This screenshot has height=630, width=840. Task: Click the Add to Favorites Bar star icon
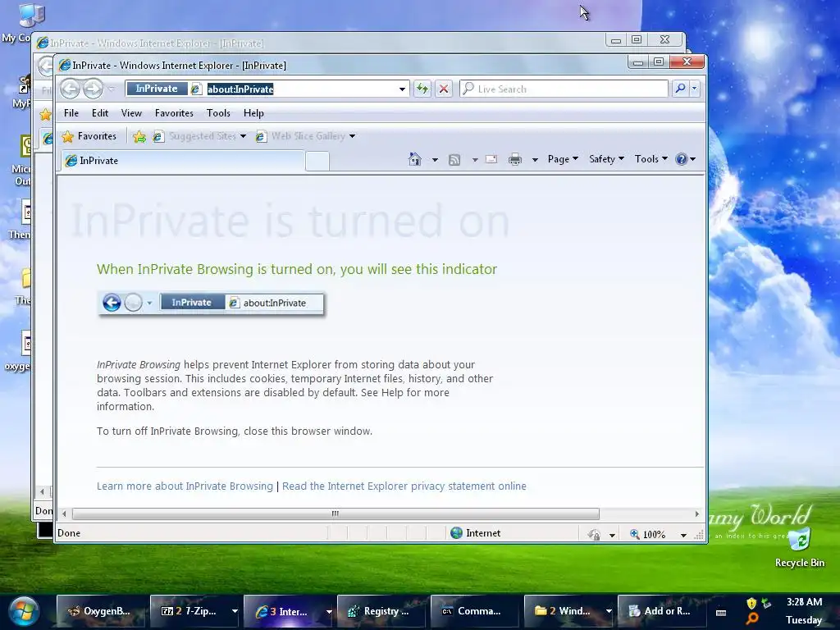coord(139,137)
